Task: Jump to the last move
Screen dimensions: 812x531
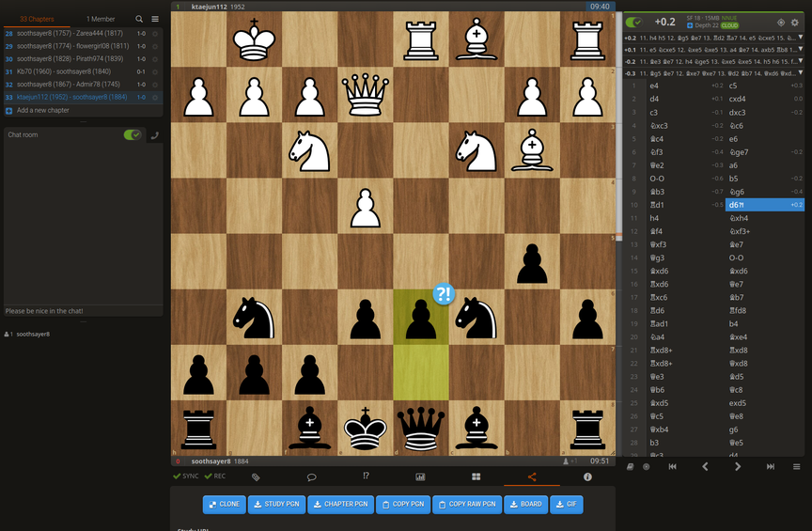Action: [x=770, y=467]
